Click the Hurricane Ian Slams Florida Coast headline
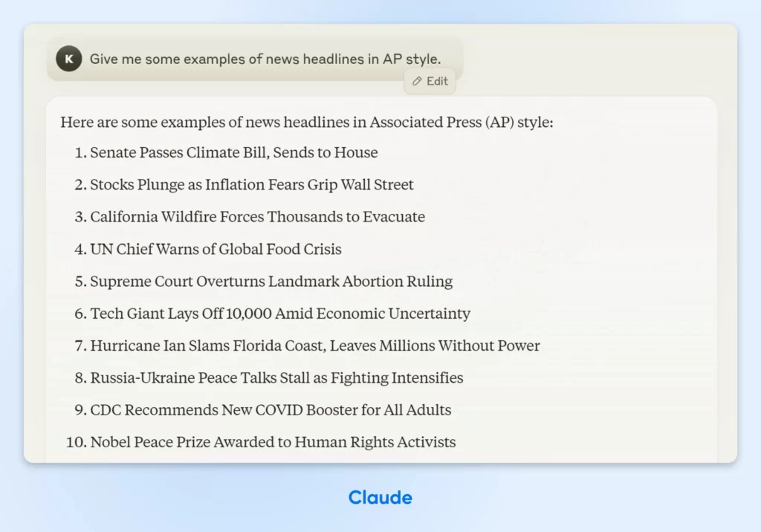This screenshot has height=532, width=761. pyautogui.click(x=315, y=346)
